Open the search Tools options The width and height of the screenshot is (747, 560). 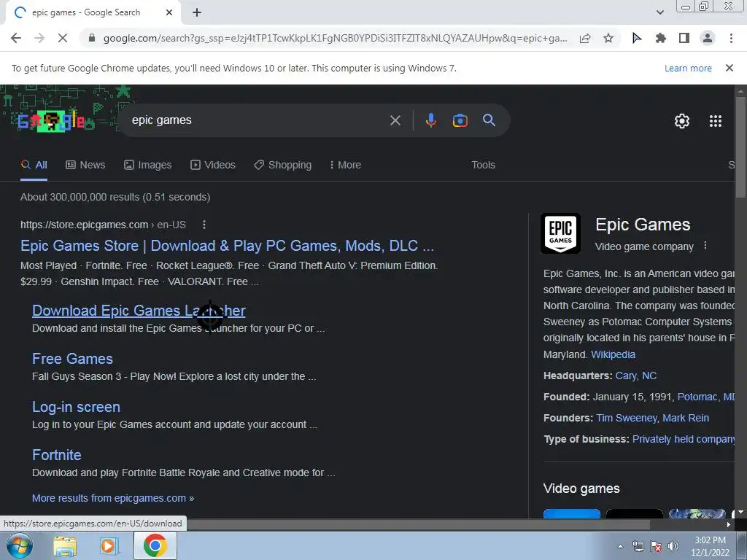(x=483, y=166)
